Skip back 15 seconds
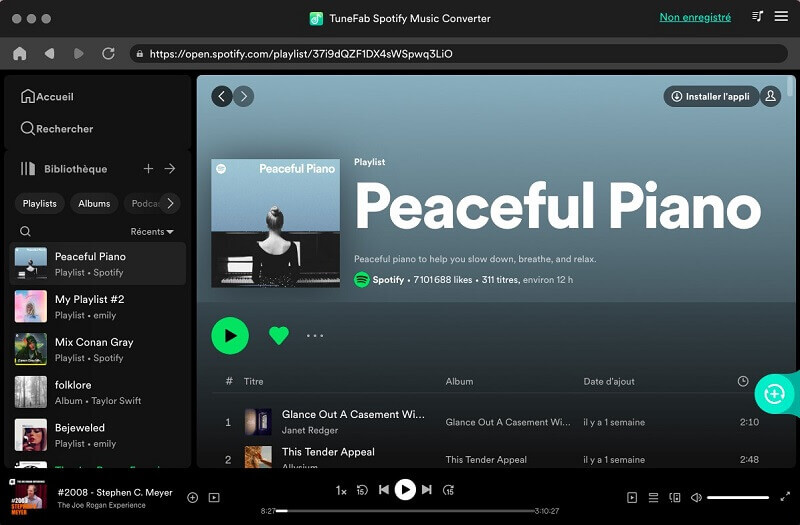This screenshot has width=800, height=525. pos(362,490)
